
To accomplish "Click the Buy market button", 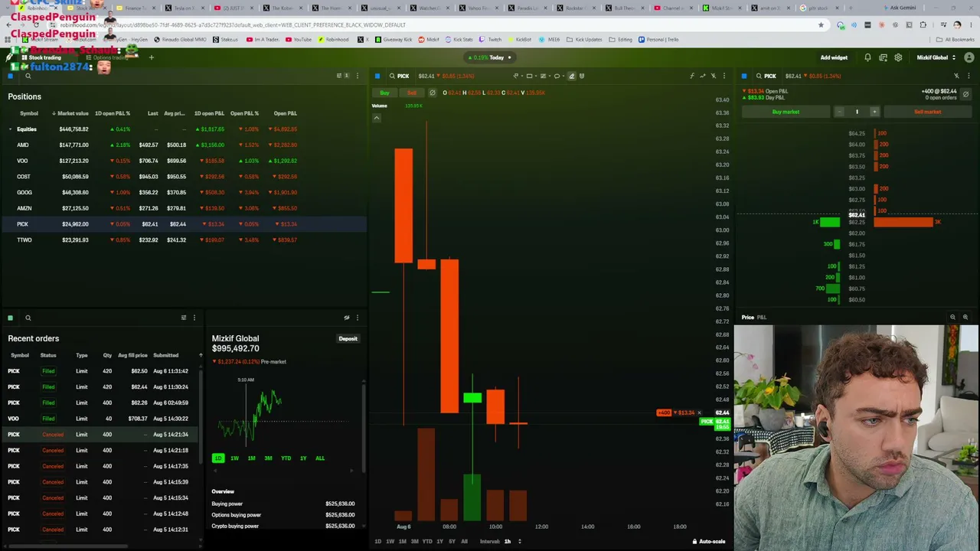I will 786,112.
